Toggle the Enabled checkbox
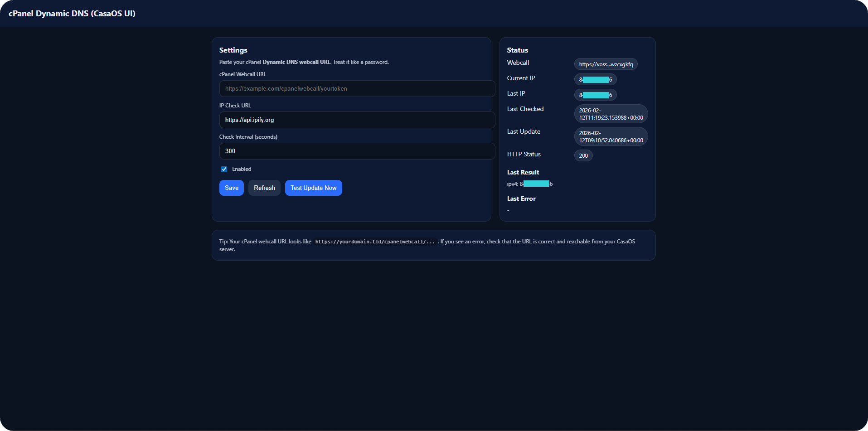Screen dimensions: 868x431 pyautogui.click(x=224, y=169)
